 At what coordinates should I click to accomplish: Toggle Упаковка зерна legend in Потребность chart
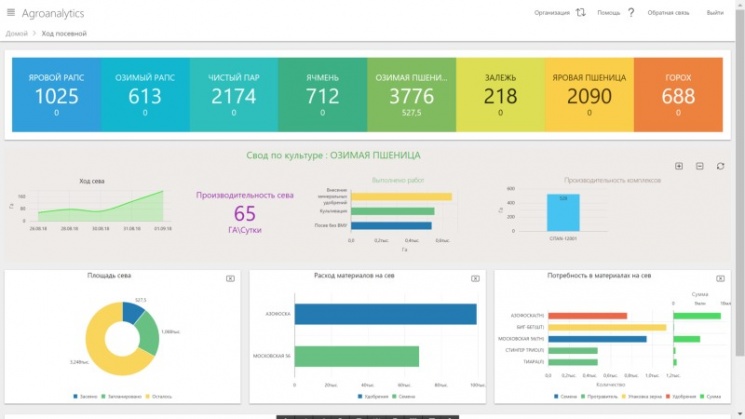pos(641,396)
